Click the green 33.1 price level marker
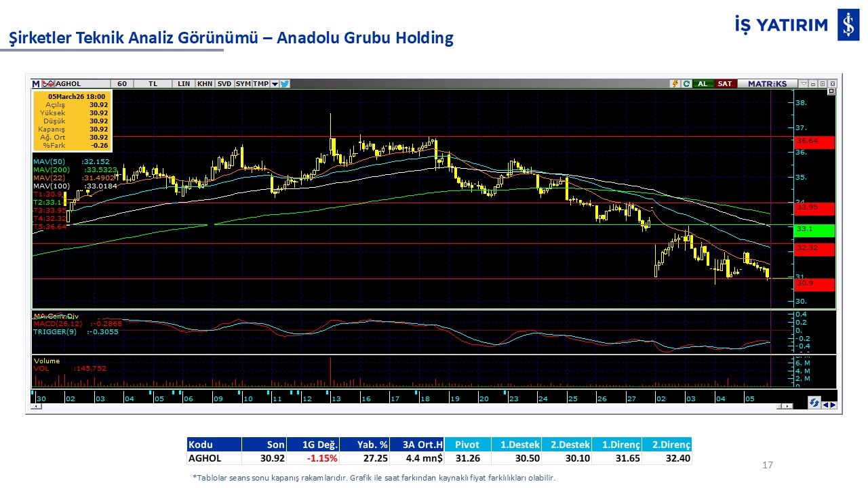Image resolution: width=868 pixels, height=488 pixels. (x=814, y=230)
